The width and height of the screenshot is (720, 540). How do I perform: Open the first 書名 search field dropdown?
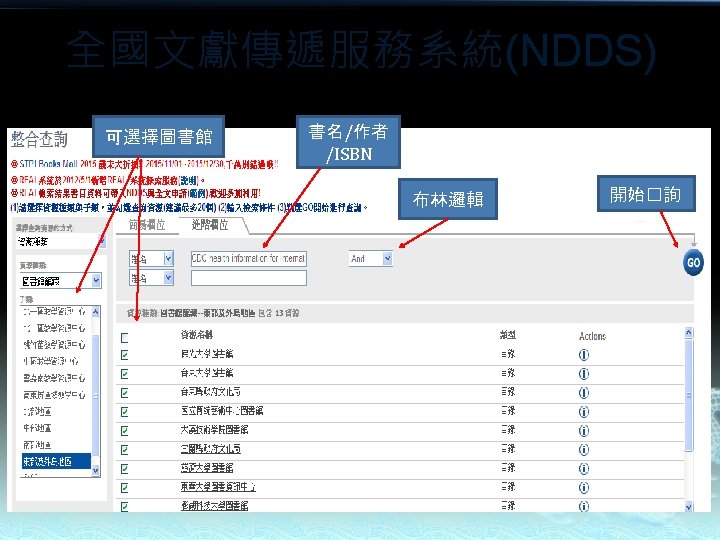point(152,259)
